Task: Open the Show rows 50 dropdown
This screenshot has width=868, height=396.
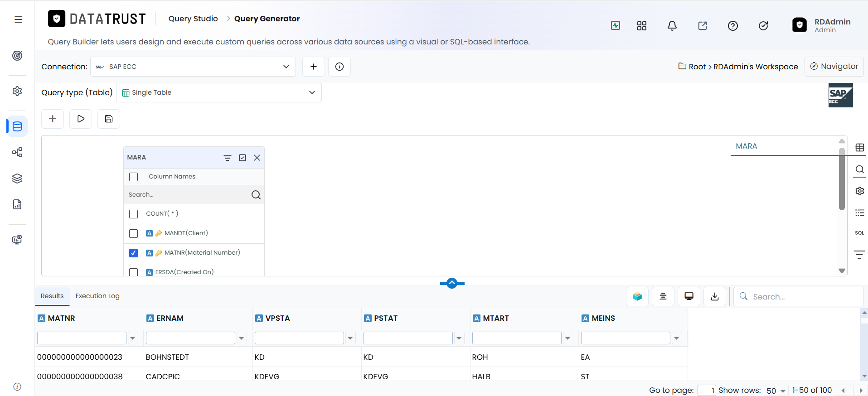Action: coord(776,391)
